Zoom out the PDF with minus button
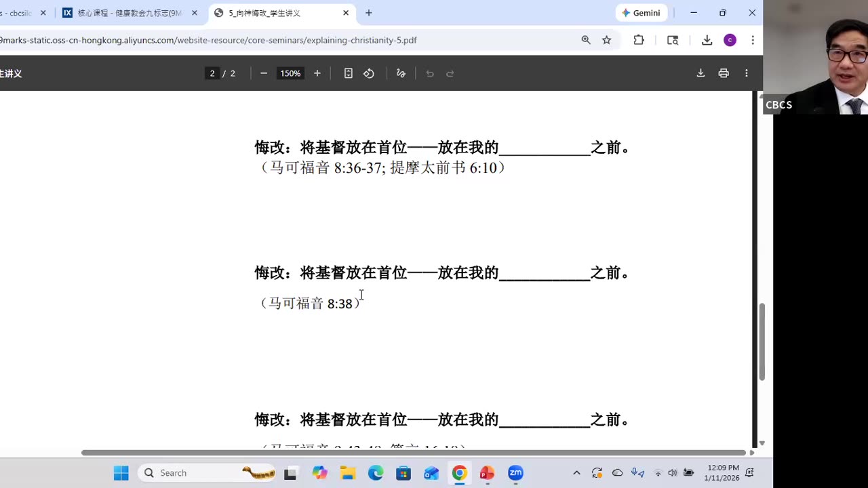Image resolution: width=868 pixels, height=488 pixels. coord(264,73)
